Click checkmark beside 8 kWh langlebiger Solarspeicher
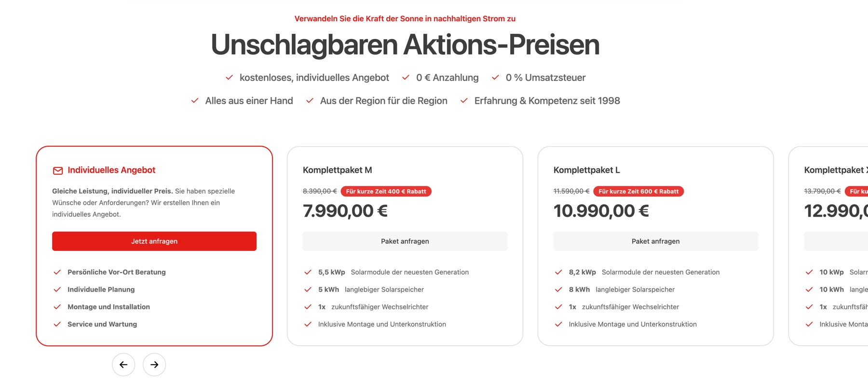This screenshot has width=868, height=386. click(x=558, y=289)
